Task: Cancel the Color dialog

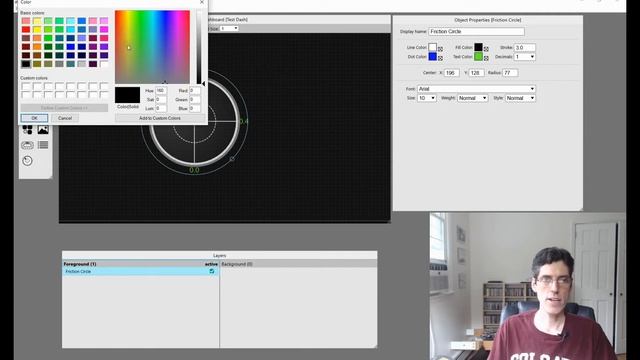Action: pos(64,118)
